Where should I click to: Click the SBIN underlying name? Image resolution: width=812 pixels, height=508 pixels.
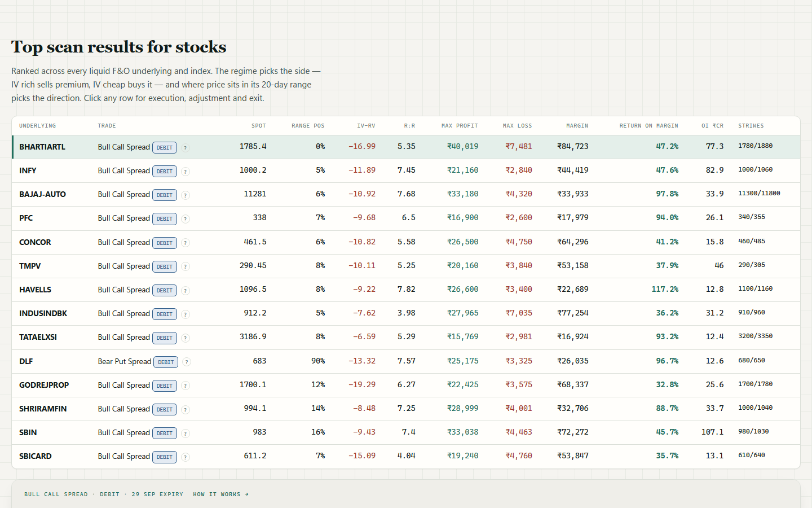click(x=28, y=432)
